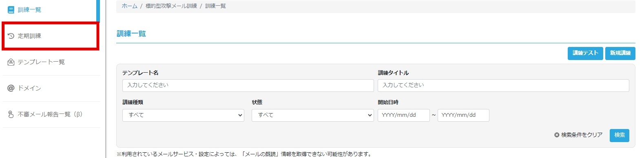
Task: Focus the 訓練タイトル input field
Action: [503, 85]
